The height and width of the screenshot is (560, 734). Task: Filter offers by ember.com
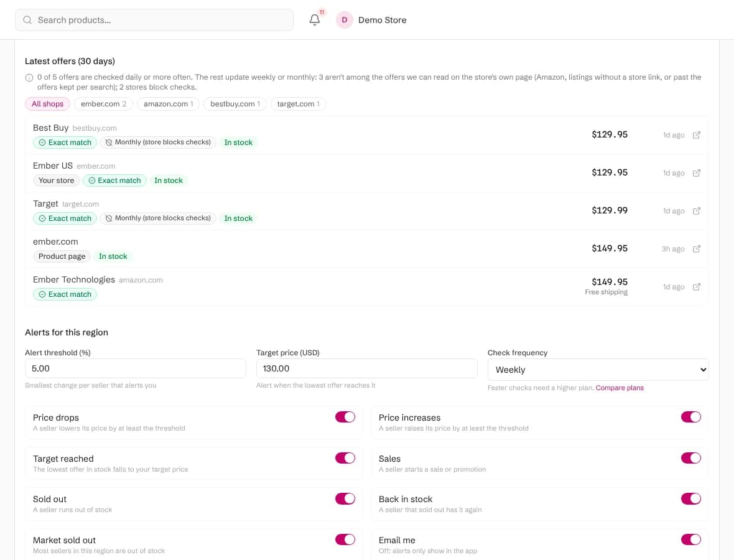[103, 104]
